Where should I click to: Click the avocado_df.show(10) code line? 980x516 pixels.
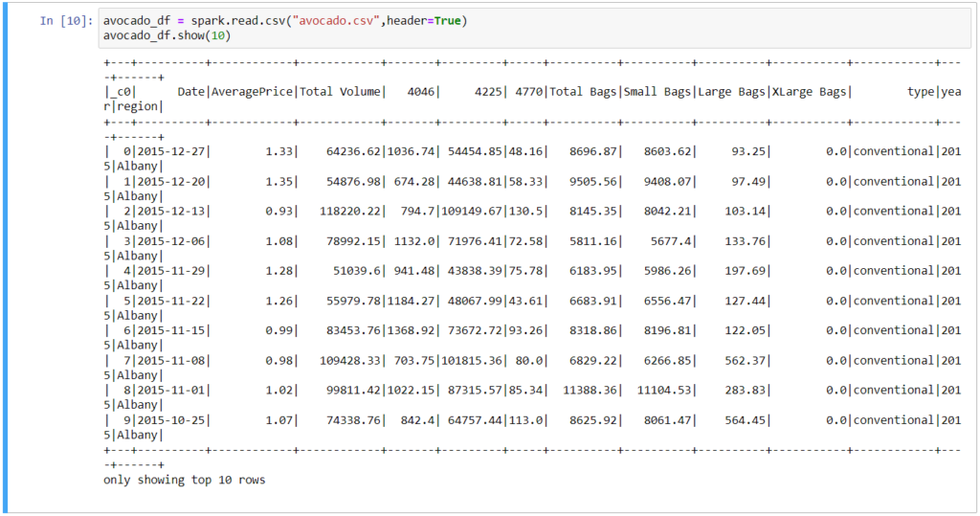pyautogui.click(x=167, y=36)
